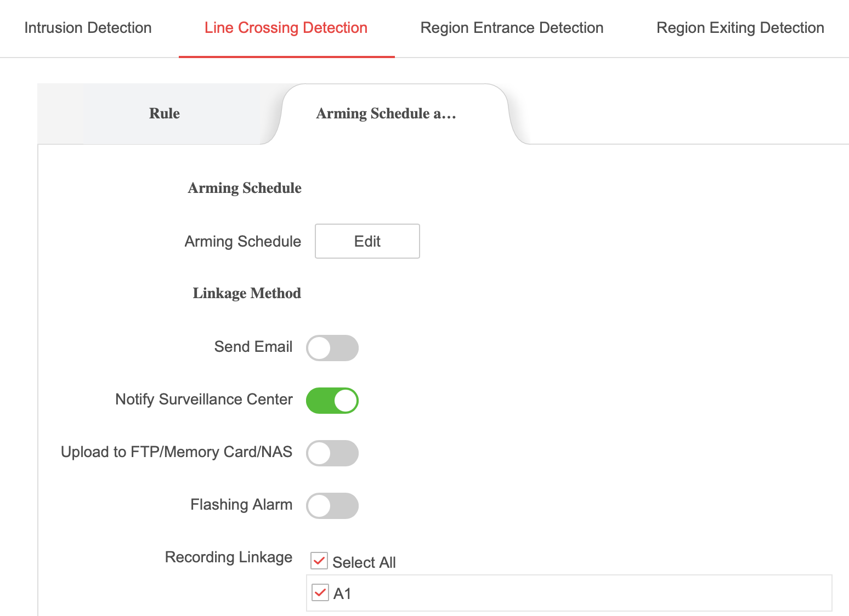Click the Upload to FTP/Memory Card/NAS label
849x616 pixels.
coord(176,452)
